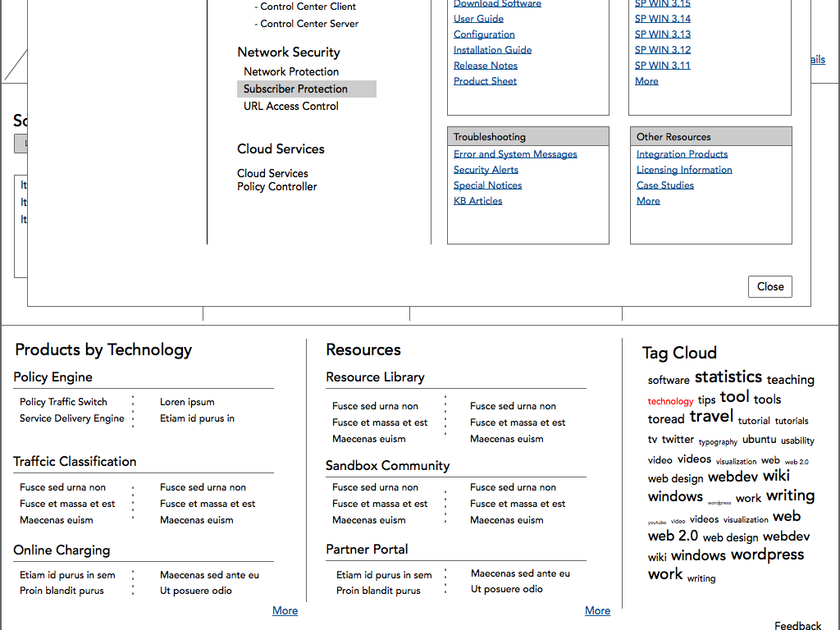Select Cloud Services menu item
Screen dimensions: 840x630
272,174
